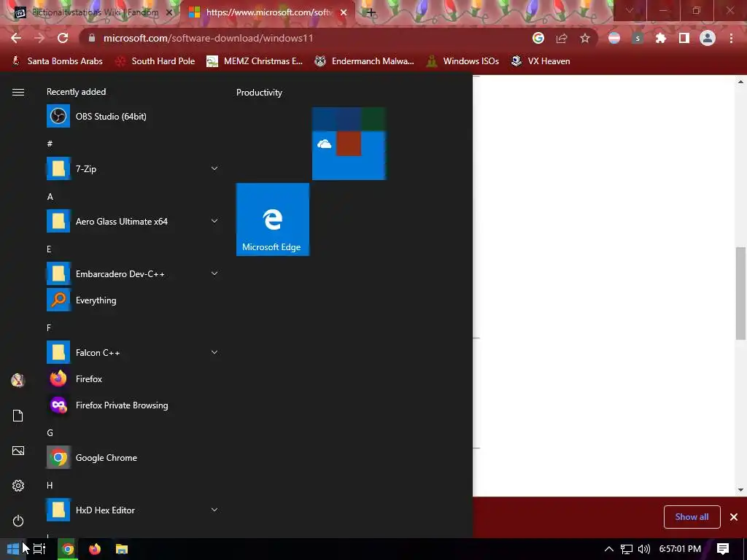The height and width of the screenshot is (560, 747).
Task: Open VX Heaven bookmark
Action: pos(541,61)
